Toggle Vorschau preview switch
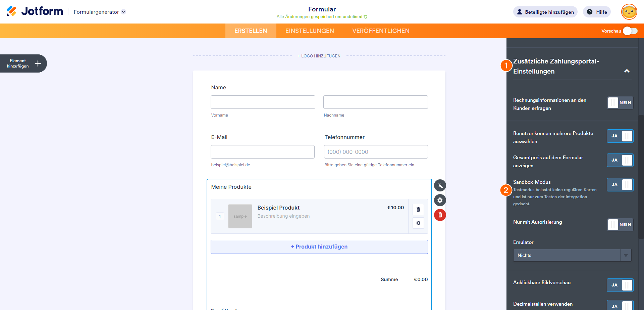Screen dimensions: 644x310 click(x=630, y=31)
